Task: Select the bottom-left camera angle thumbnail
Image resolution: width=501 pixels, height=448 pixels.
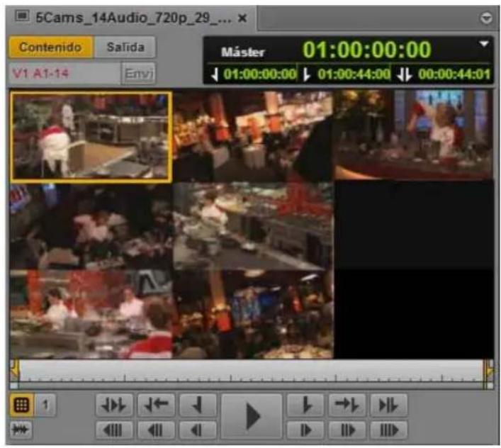Action: (x=91, y=315)
